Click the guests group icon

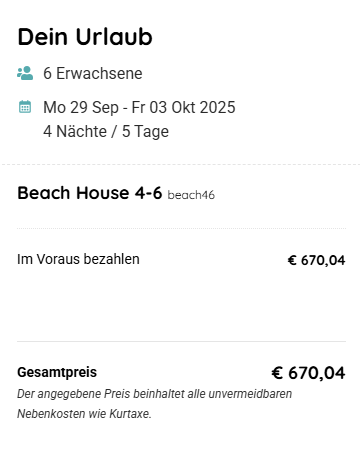pos(25,73)
